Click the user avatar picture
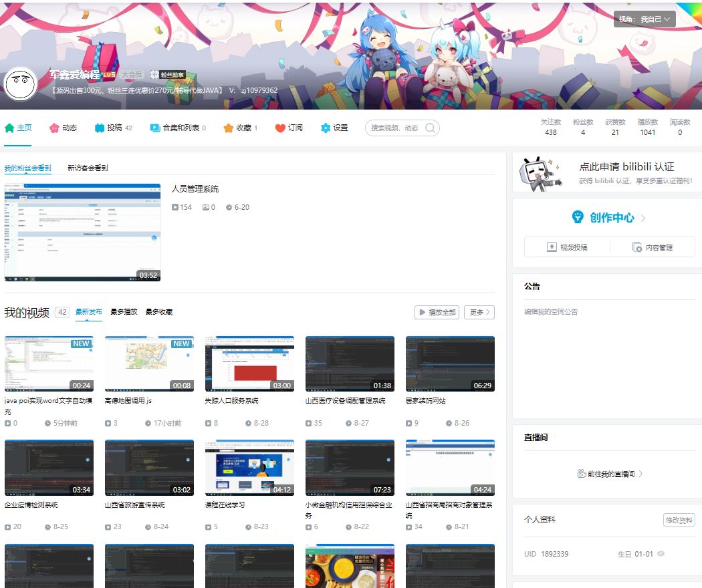Image resolution: width=702 pixels, height=588 pixels. click(x=21, y=84)
